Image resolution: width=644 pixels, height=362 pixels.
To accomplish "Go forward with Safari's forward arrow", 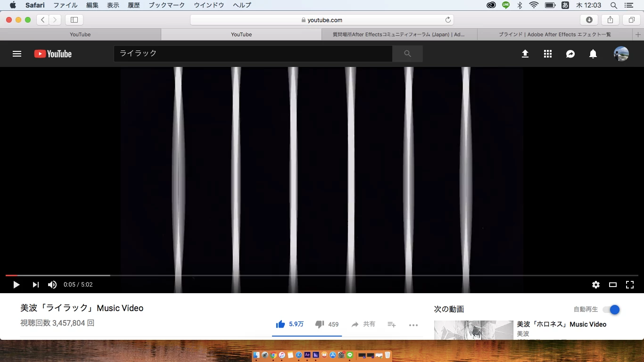I will click(x=55, y=20).
